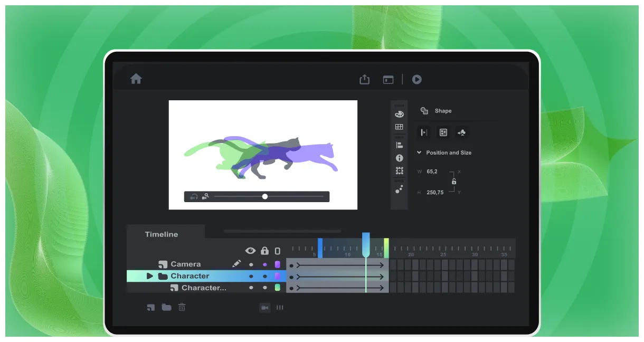The image size is (644, 342).
Task: Collapse the Position and Size section
Action: [419, 152]
